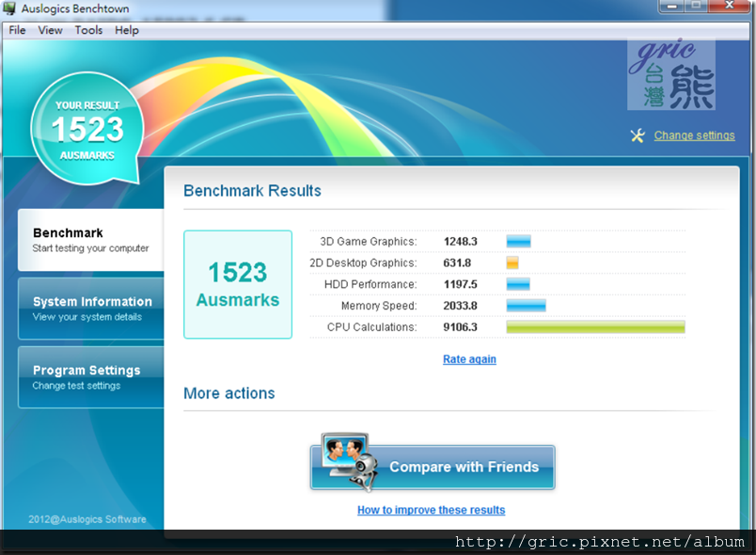Click the 3D Game Graphics label
Screen dimensions: 756x555
click(369, 242)
